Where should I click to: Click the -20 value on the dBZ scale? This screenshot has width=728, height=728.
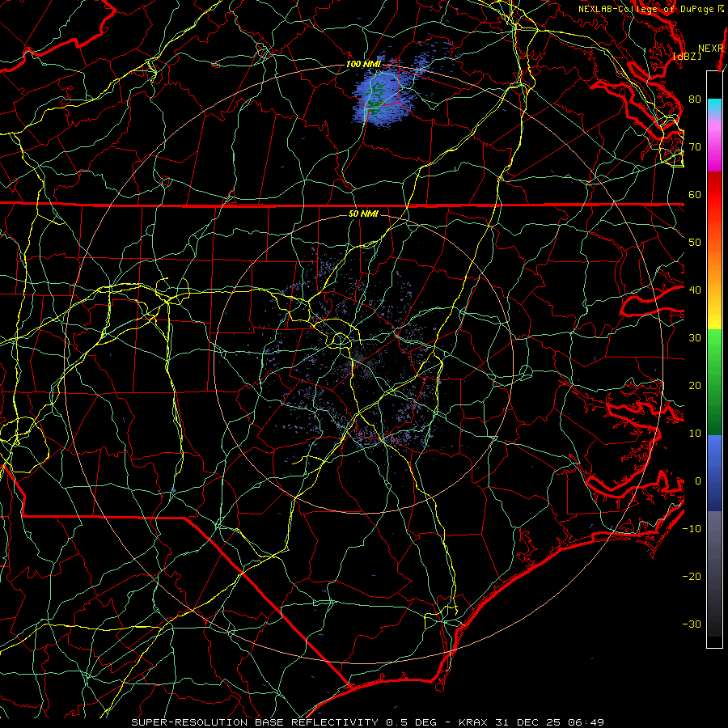(692, 577)
